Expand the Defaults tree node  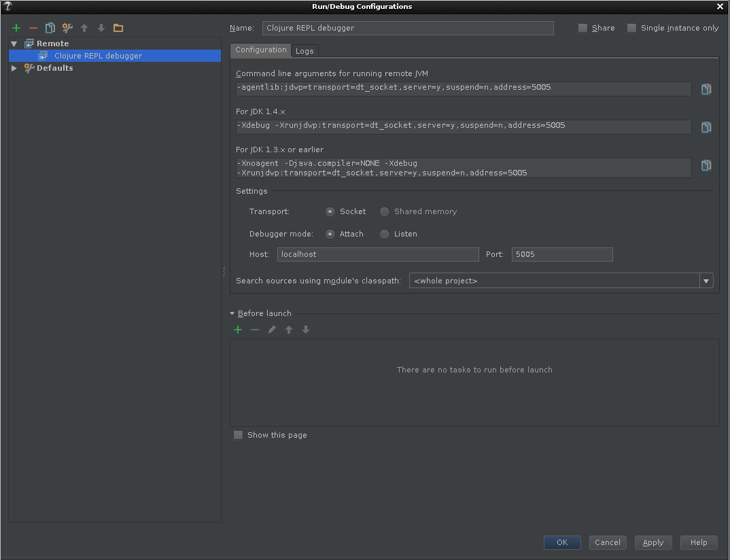14,67
